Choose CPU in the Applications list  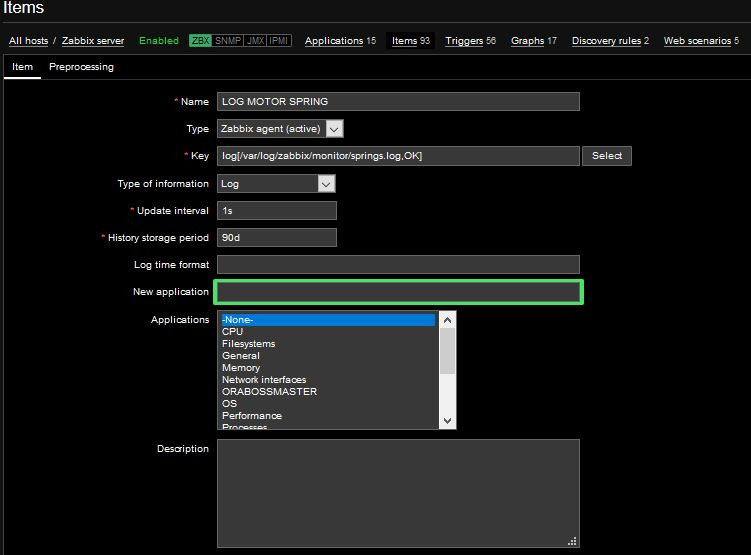232,332
